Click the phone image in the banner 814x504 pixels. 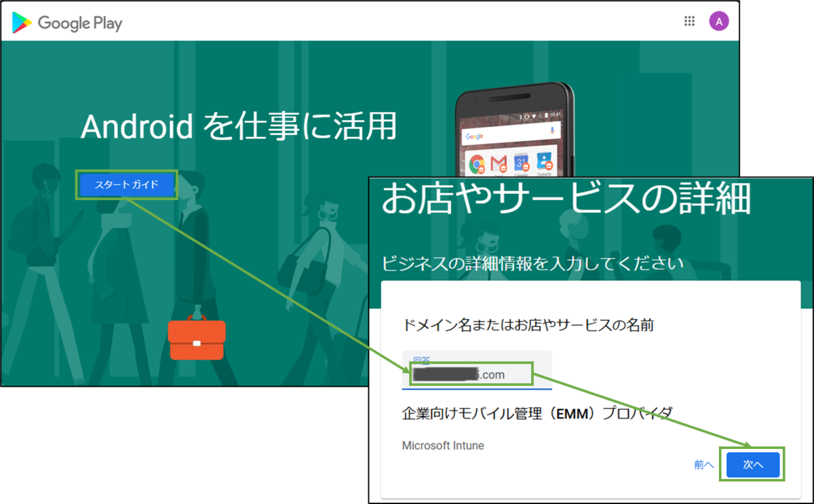tap(515, 129)
